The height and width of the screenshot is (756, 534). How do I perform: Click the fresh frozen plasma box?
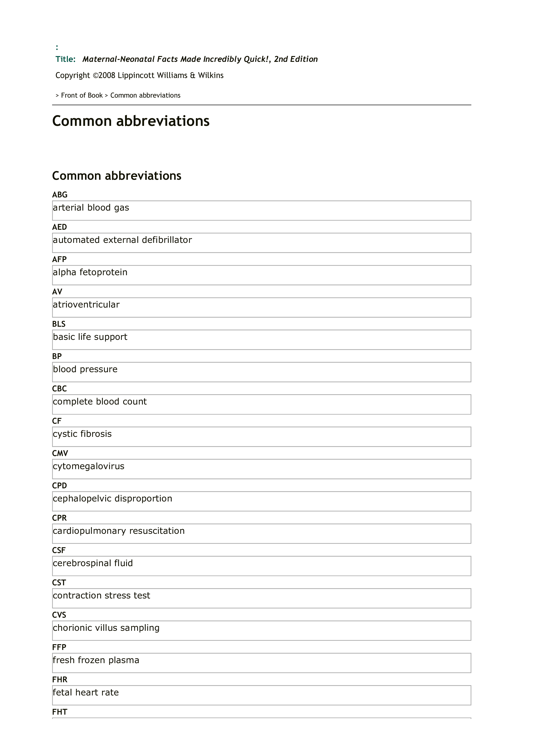(x=261, y=662)
